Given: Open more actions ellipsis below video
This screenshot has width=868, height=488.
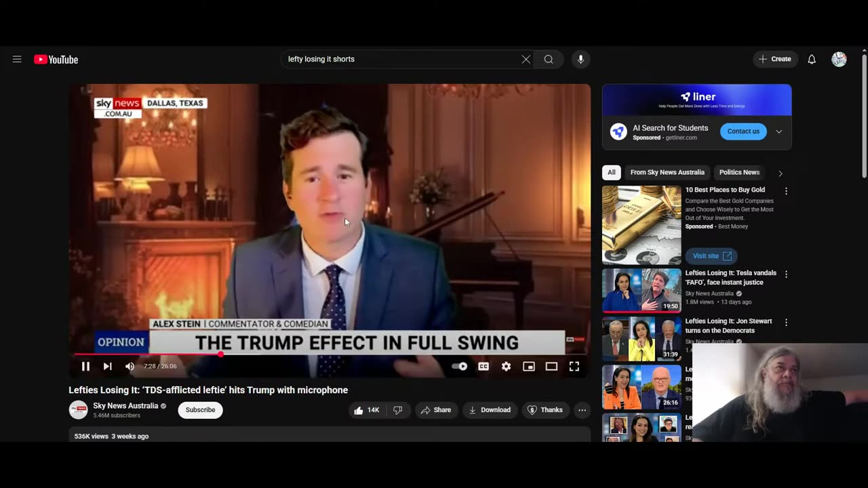Looking at the screenshot, I should (x=582, y=410).
